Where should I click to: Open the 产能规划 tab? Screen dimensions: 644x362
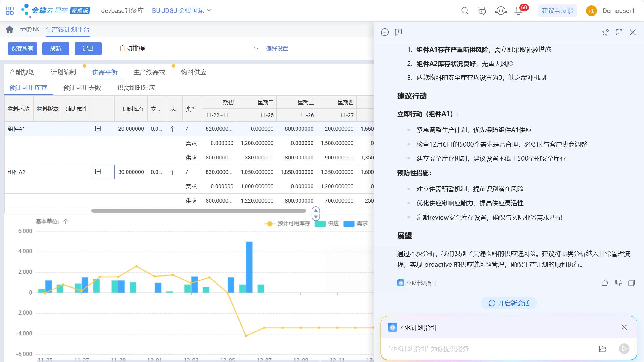tap(22, 72)
